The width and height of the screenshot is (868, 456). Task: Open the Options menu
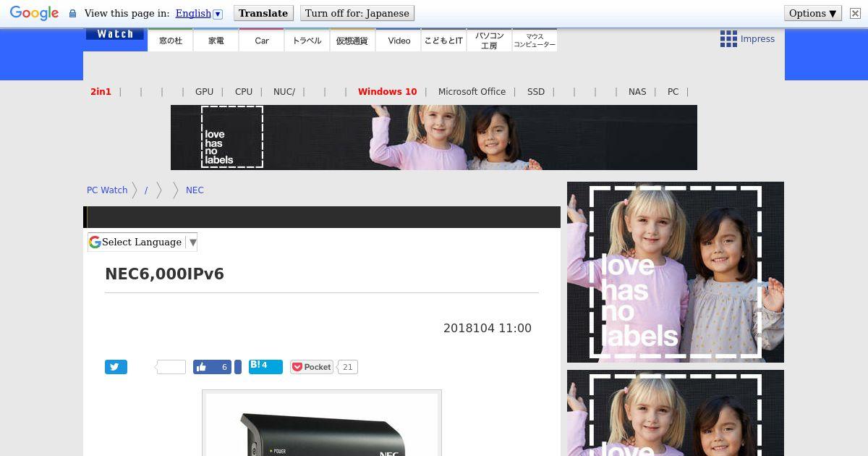tap(813, 13)
